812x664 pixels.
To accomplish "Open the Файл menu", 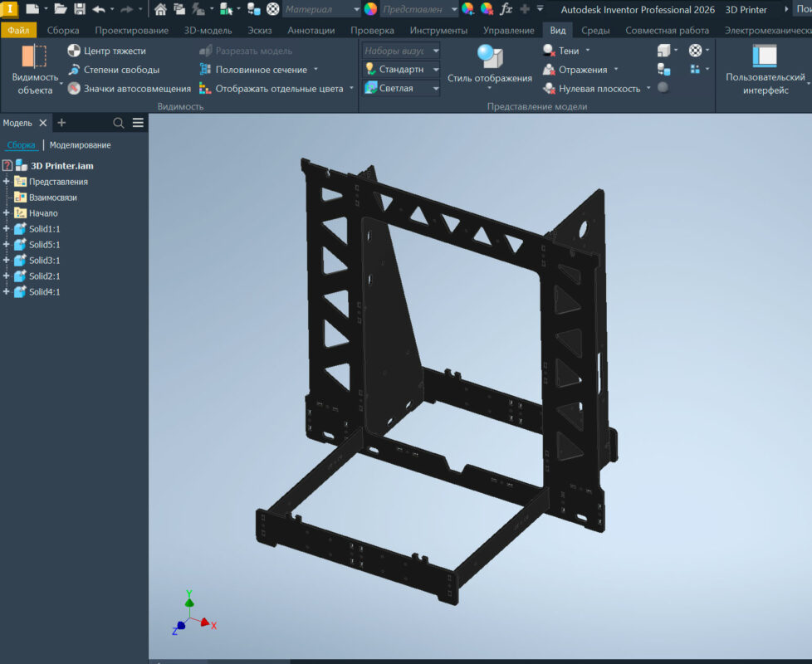I will (x=18, y=31).
